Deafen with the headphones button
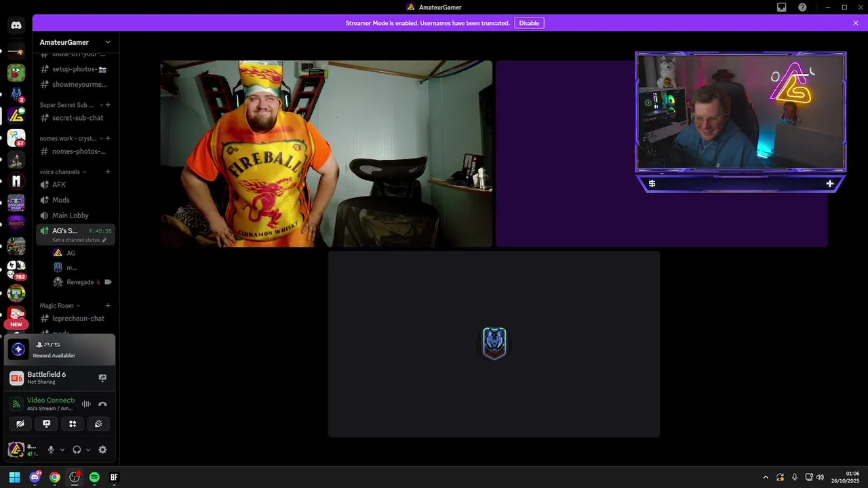The height and width of the screenshot is (488, 868). tap(77, 449)
